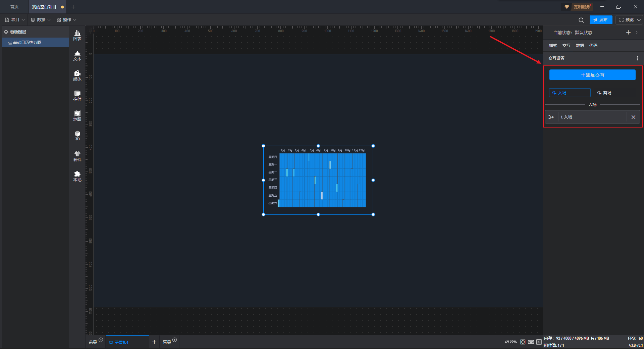Add a new sub-board with plus icon
The image size is (644, 349).
(x=154, y=342)
